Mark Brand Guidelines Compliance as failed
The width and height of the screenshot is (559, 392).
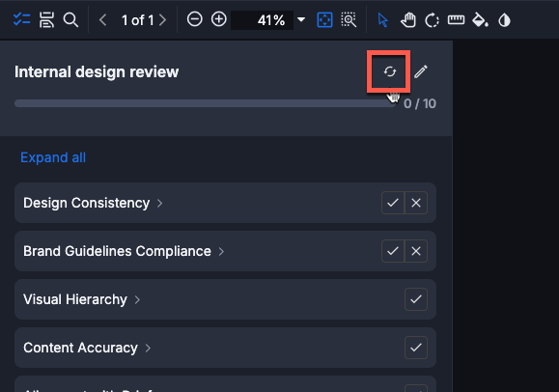point(416,251)
